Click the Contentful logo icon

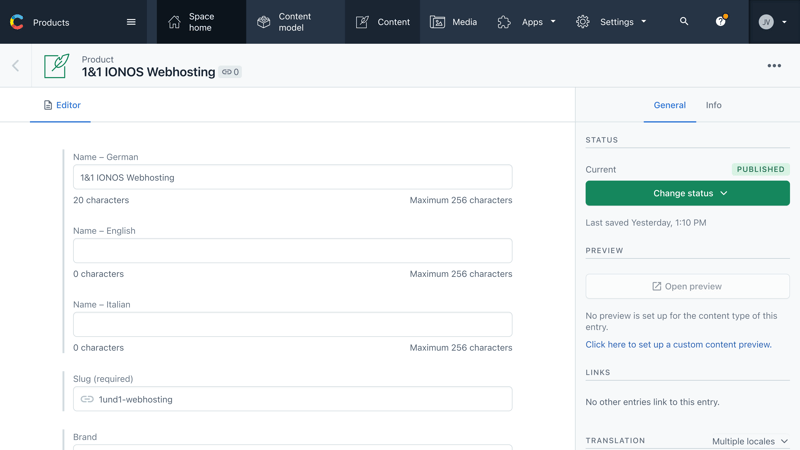pos(17,22)
